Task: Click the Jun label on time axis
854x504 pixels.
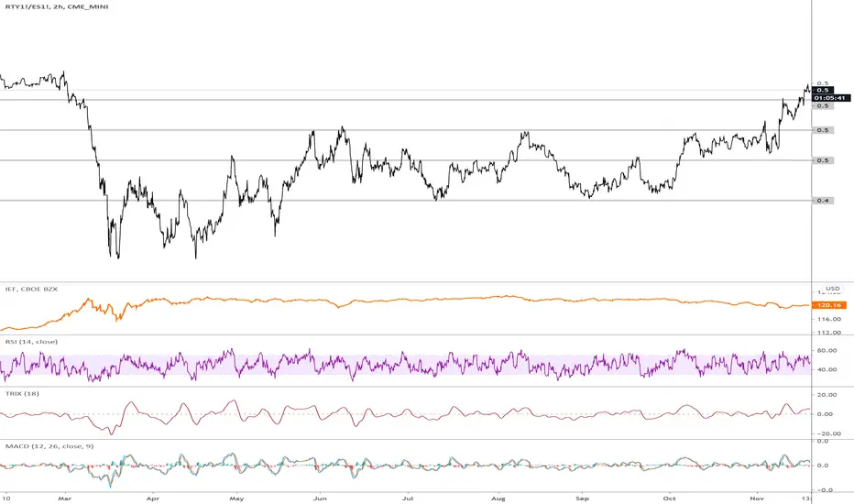Action: (x=320, y=498)
